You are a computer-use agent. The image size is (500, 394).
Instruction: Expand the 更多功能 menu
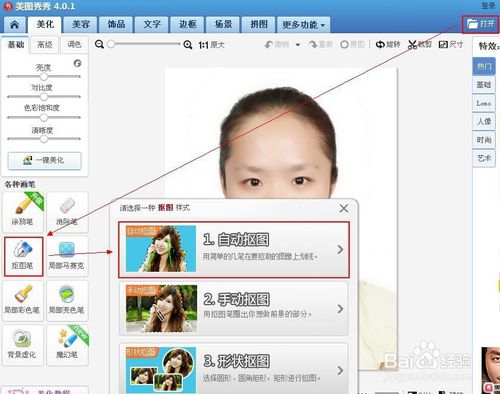click(303, 25)
